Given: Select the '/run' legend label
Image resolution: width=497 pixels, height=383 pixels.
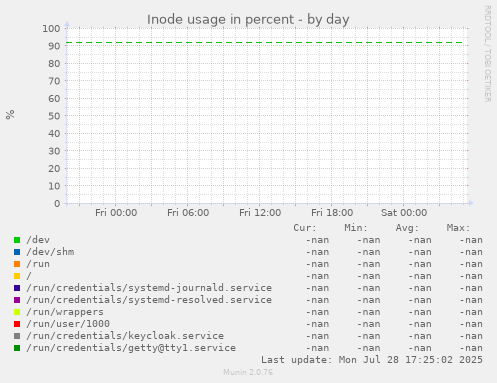Looking at the screenshot, I should coord(38,264).
